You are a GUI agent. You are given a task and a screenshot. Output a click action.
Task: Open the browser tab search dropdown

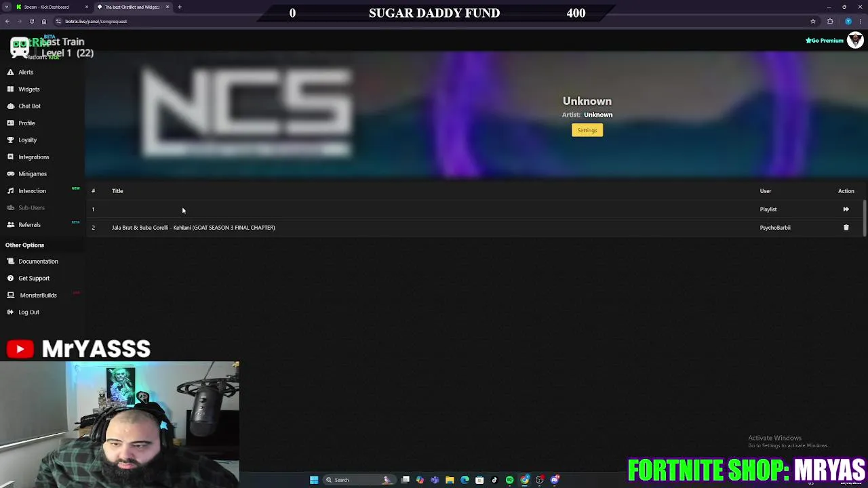click(7, 7)
